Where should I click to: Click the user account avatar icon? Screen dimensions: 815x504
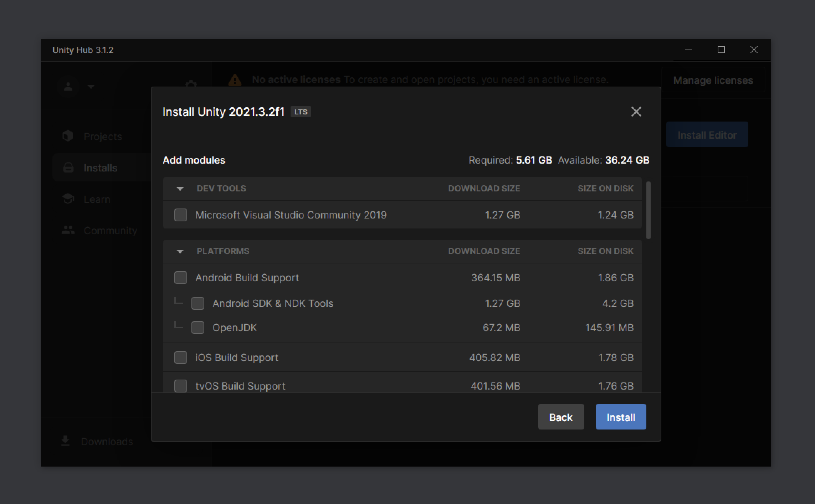pos(68,86)
